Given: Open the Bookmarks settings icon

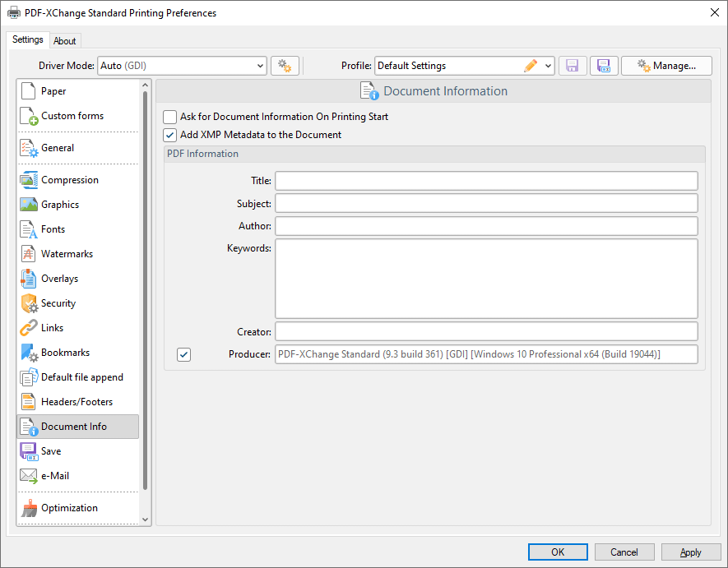Looking at the screenshot, I should pos(30,353).
